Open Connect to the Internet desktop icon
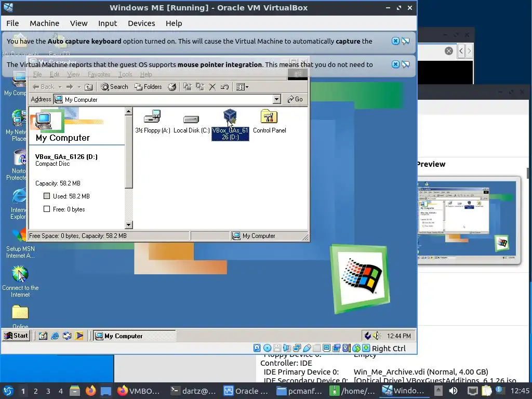Image resolution: width=532 pixels, height=399 pixels. tap(20, 282)
